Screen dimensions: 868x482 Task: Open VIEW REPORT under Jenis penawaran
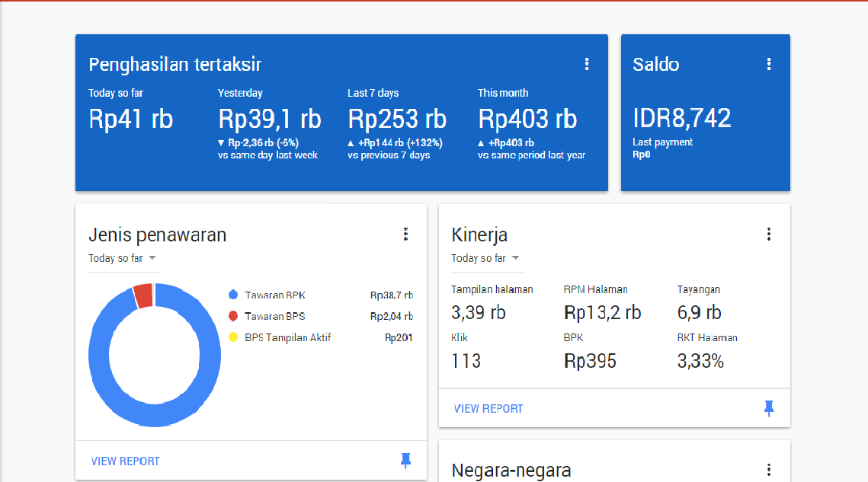[126, 461]
